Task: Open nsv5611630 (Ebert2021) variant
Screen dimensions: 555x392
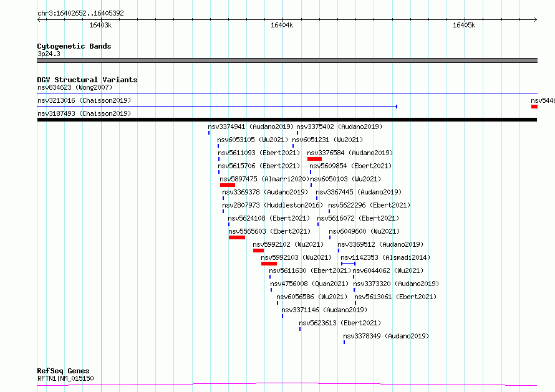Action: (310, 270)
